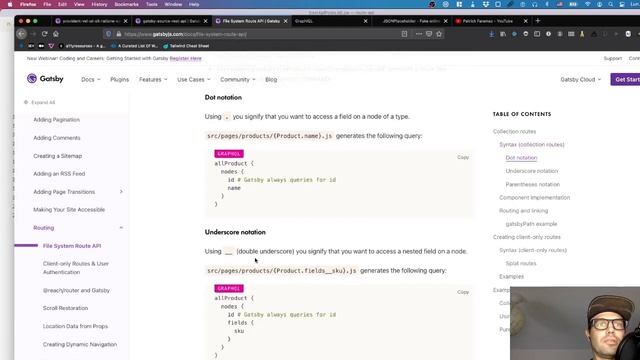This screenshot has width=640, height=360.
Task: Jump to Component implementation in contents
Action: pyautogui.click(x=534, y=197)
